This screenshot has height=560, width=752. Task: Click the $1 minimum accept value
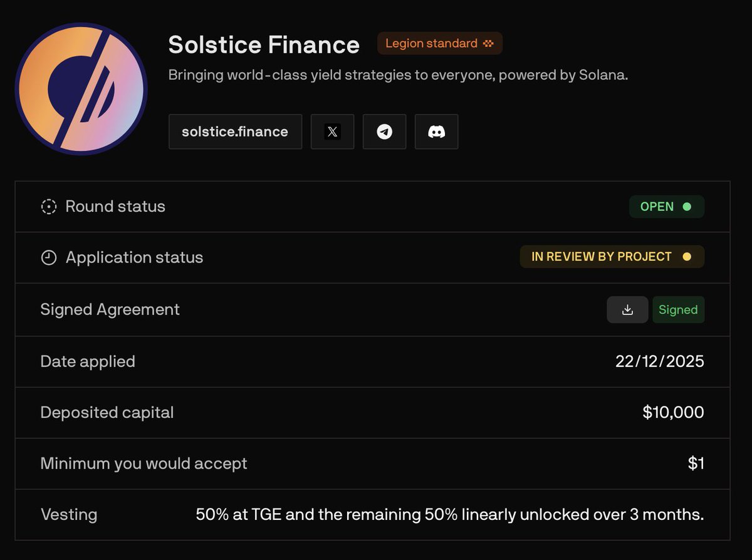pos(696,464)
